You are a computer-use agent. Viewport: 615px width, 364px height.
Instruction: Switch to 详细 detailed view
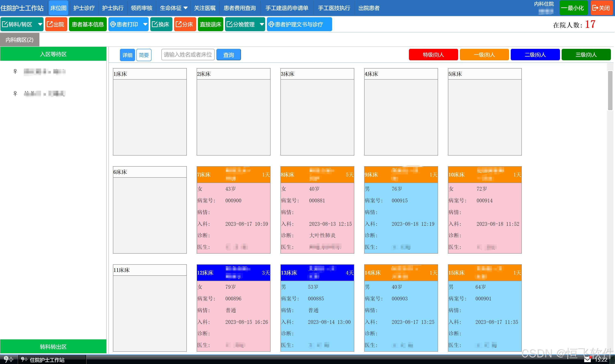pos(127,55)
